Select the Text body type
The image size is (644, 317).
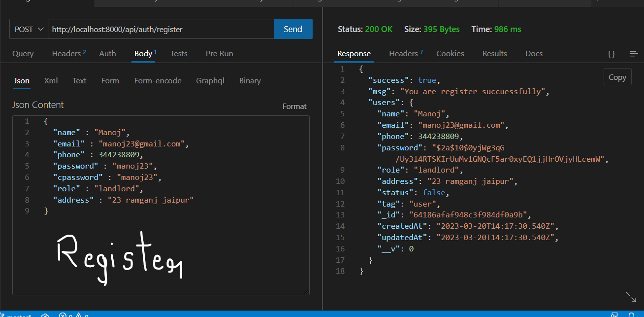tap(79, 80)
